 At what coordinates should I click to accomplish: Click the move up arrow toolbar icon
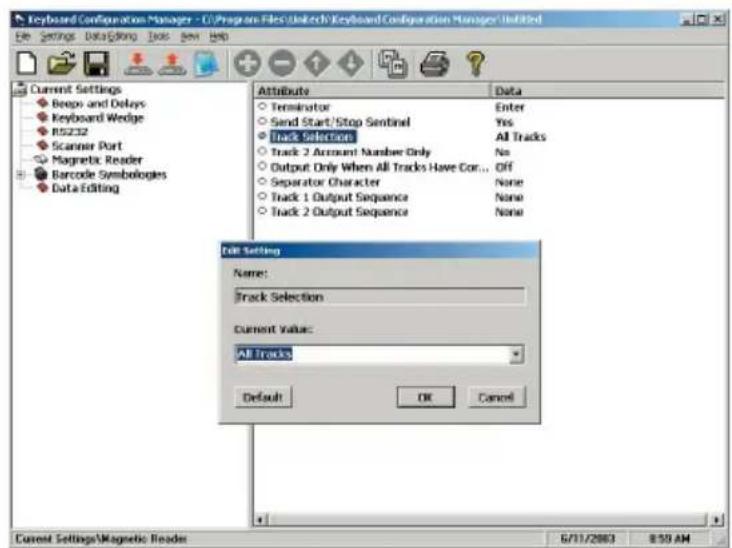[x=317, y=63]
